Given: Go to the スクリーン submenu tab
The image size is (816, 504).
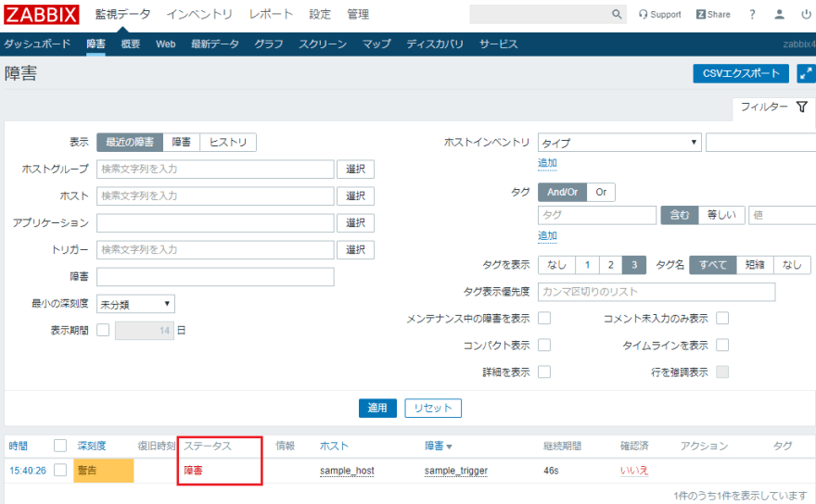Looking at the screenshot, I should tap(323, 44).
